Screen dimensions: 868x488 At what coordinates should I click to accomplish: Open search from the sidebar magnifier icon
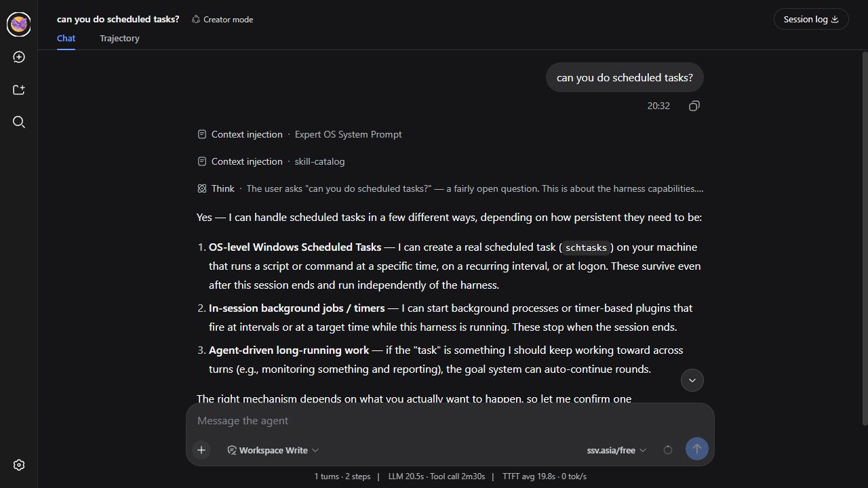tap(19, 122)
